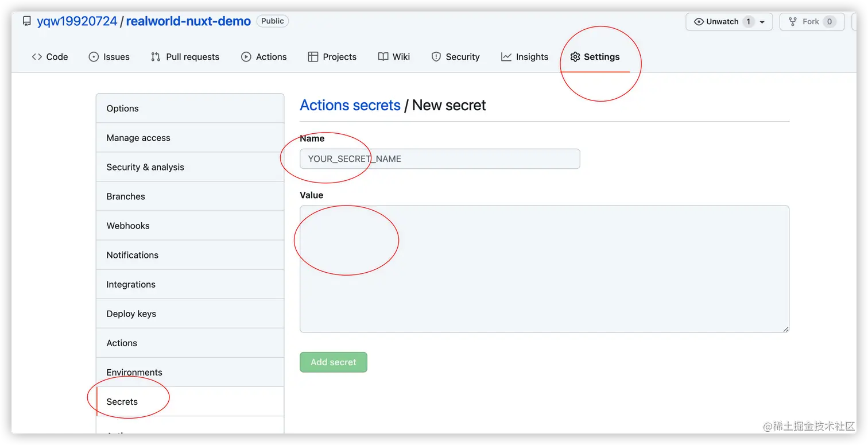Switch to the Projects tab
868x445 pixels.
332,57
